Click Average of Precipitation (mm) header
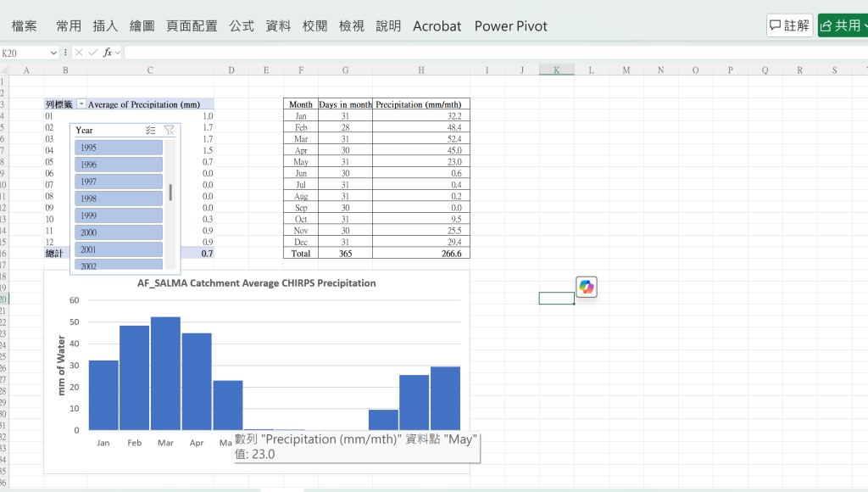This screenshot has width=868, height=492. point(144,104)
